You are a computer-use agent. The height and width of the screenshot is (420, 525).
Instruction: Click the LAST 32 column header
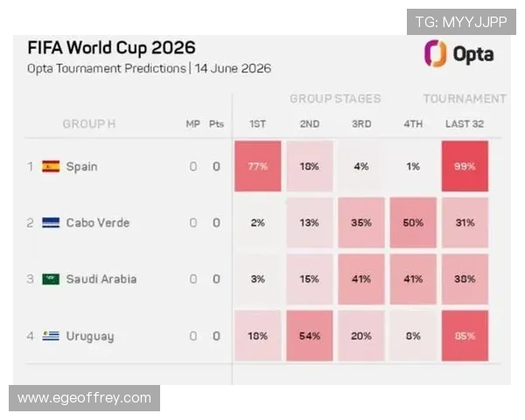pos(465,124)
